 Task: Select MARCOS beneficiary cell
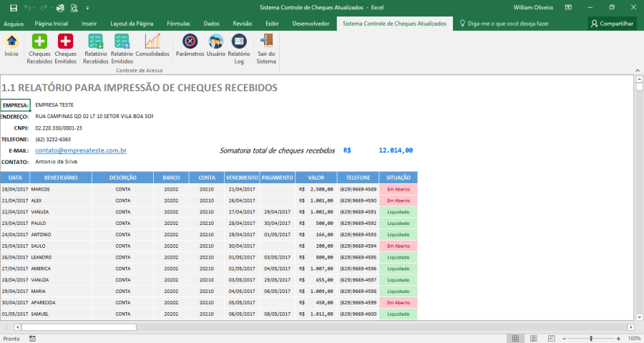click(61, 189)
